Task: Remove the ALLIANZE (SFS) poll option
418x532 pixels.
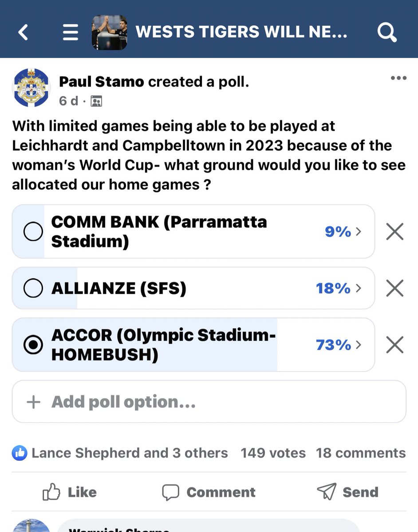Action: tap(394, 289)
